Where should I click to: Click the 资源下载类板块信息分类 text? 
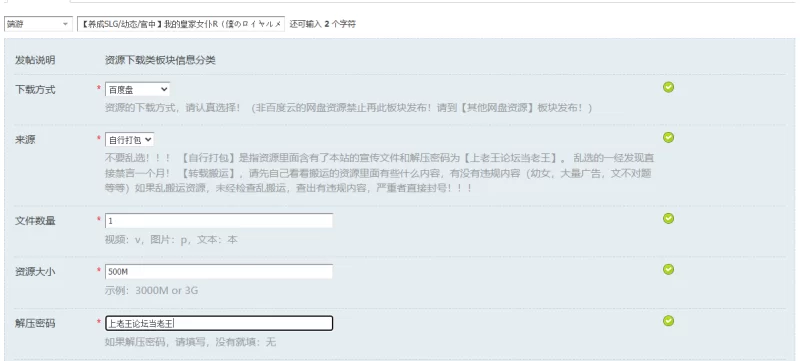(160, 60)
